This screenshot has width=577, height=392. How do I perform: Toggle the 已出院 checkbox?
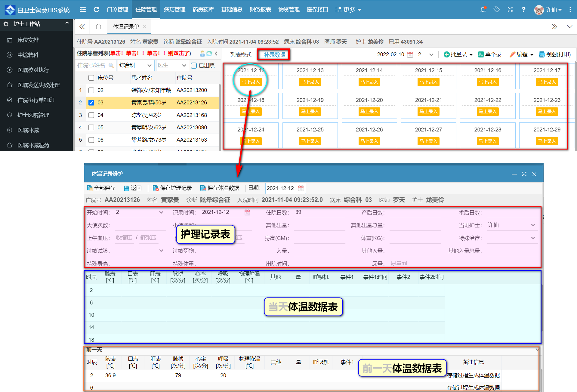(194, 66)
